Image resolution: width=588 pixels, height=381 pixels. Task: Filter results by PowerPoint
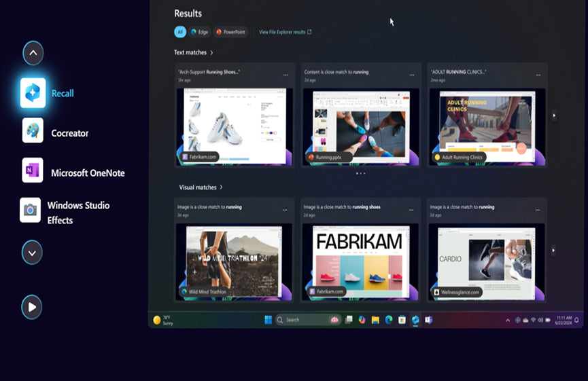pyautogui.click(x=230, y=32)
